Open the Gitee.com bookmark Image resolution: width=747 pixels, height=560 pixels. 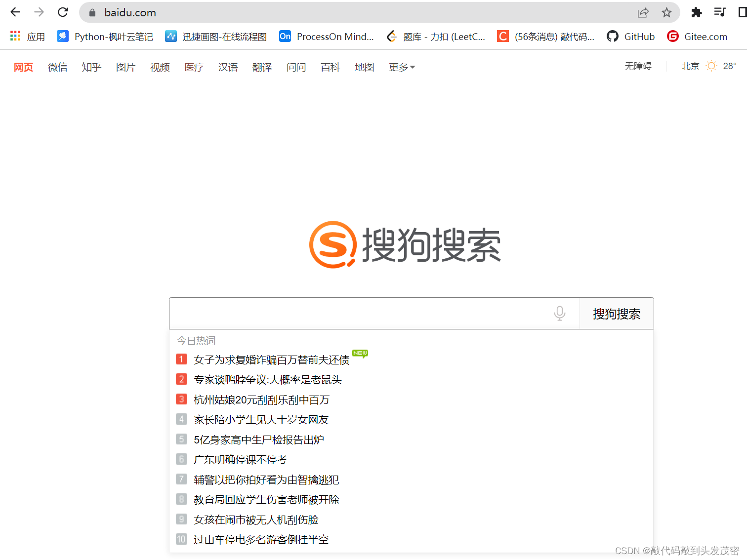tap(697, 37)
